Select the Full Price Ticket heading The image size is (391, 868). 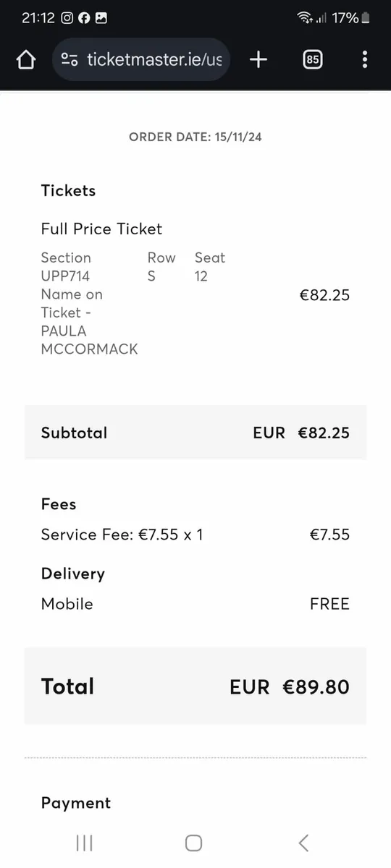[x=101, y=229]
